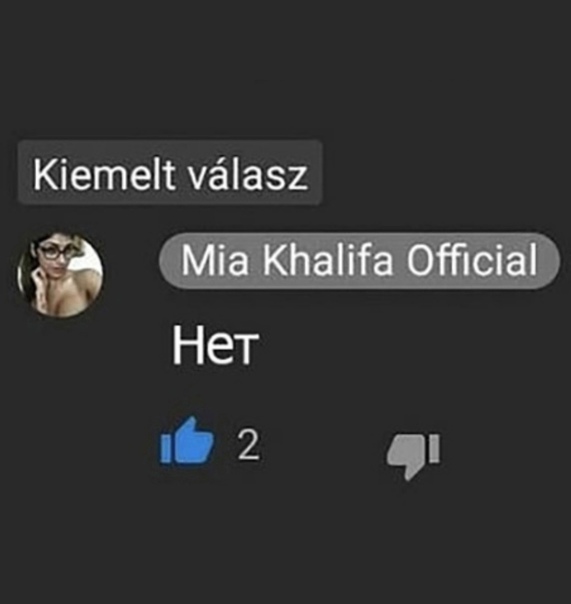Click the thumbs-up next to the 2 count
Screen dimensions: 571x604
187,440
